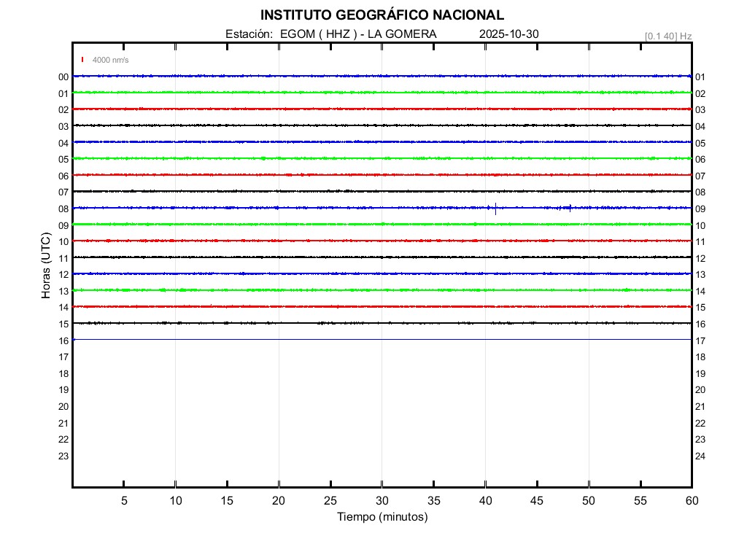Click the title INSTITUTO GEOGRÁFICO NACIONAL
Screen dimensions: 747x560
click(382, 15)
